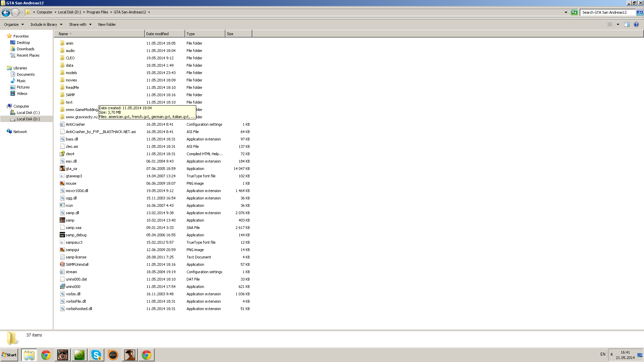Viewport: 644px width, 362px height.
Task: Click the Help question mark icon
Action: [636, 24]
